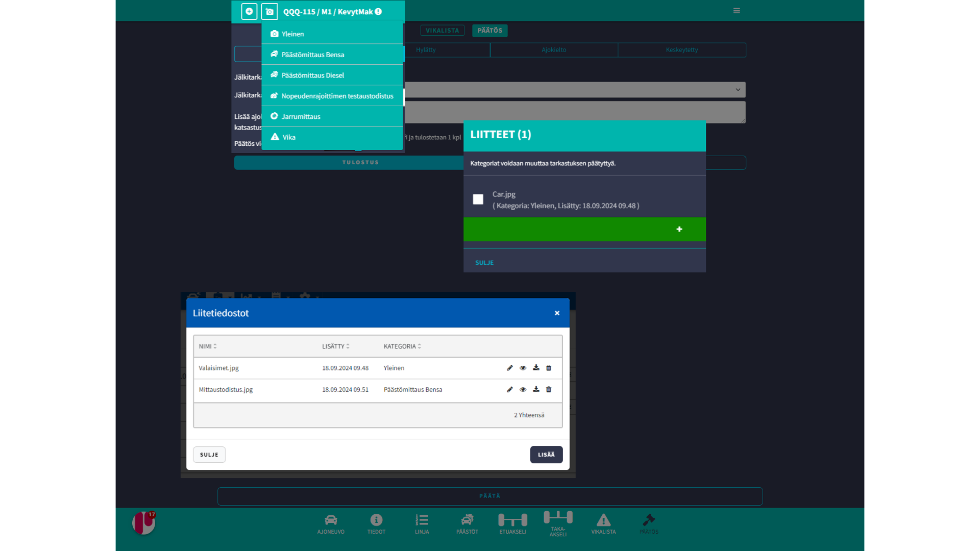Click the info icon next to KevytMak
The image size is (980, 551).
pos(378,12)
